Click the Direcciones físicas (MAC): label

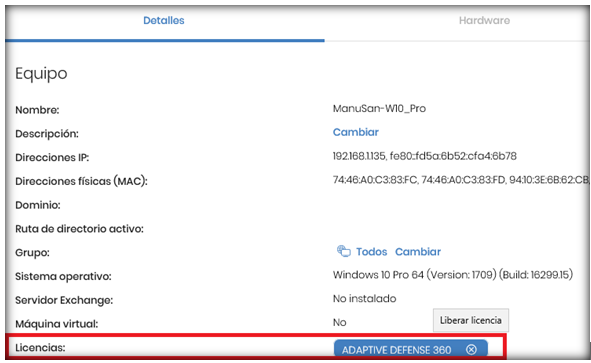click(x=81, y=181)
